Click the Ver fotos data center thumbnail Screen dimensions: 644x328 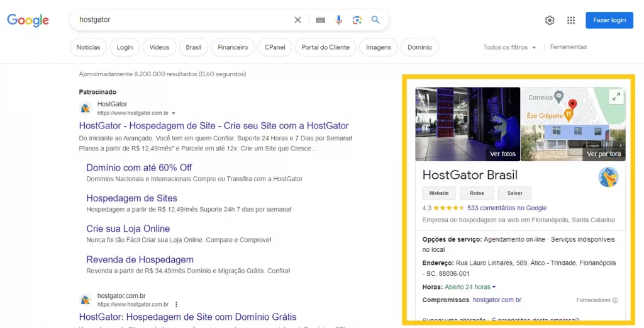click(468, 124)
